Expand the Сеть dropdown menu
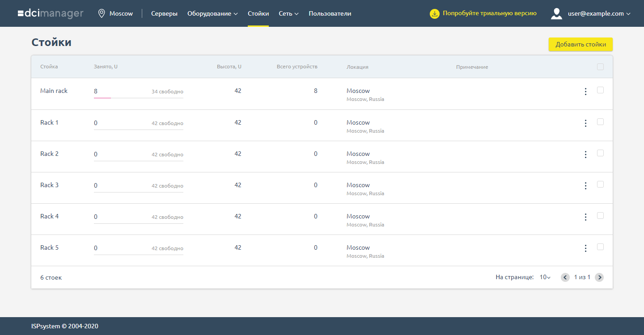 (x=288, y=13)
